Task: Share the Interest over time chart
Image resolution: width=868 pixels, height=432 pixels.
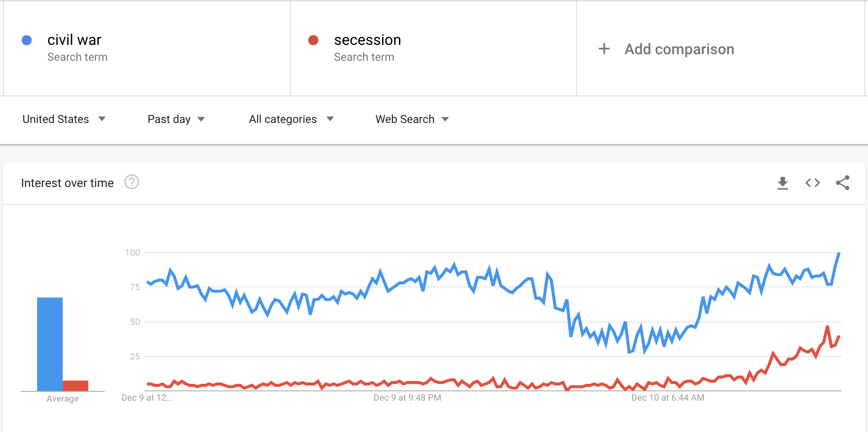Action: click(x=842, y=183)
